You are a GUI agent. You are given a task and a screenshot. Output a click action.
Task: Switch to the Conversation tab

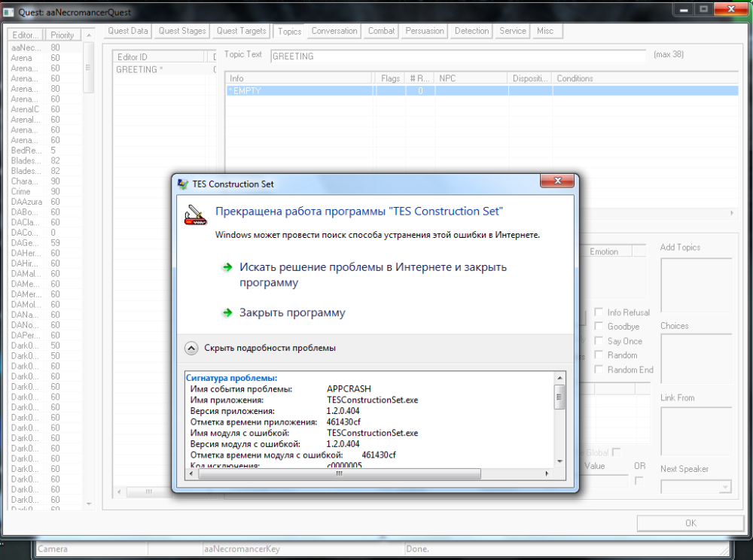(x=334, y=31)
